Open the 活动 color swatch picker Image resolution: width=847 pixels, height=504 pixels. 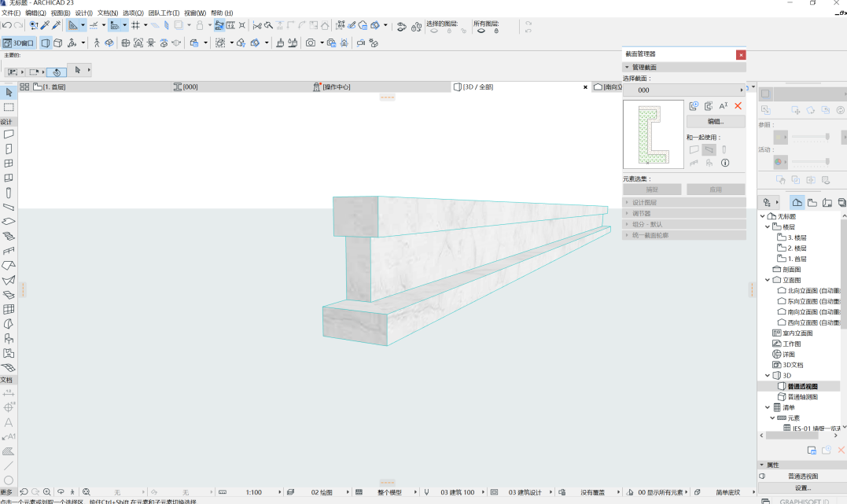(781, 161)
